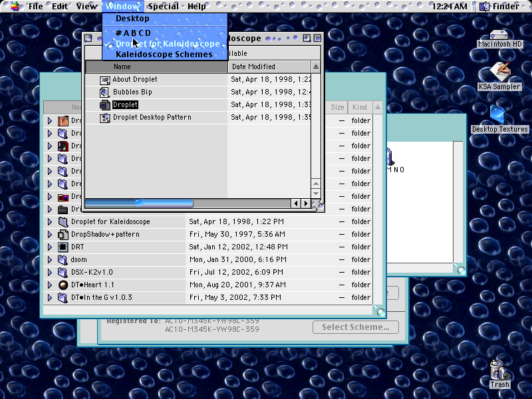Choose # A B C D window entry
The image size is (532, 399).
tap(165, 33)
